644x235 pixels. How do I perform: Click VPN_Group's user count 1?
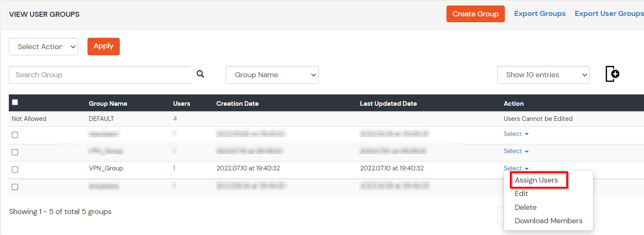click(174, 168)
